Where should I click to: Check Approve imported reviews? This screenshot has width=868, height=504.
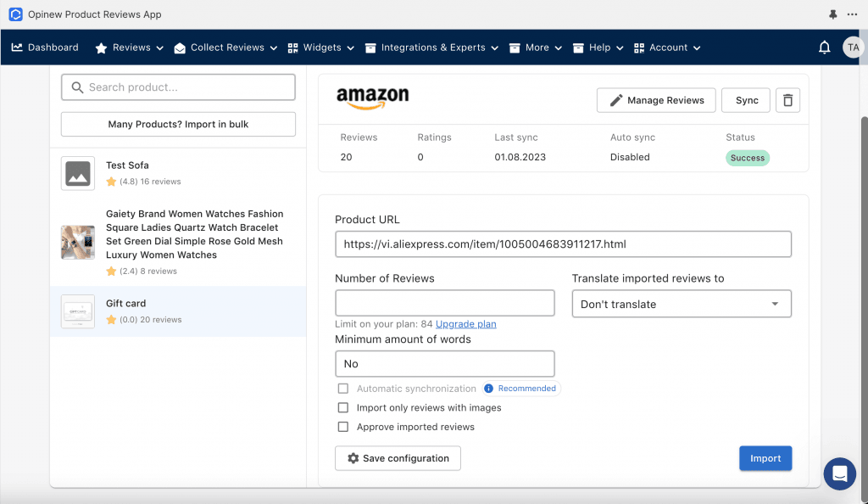(x=343, y=427)
